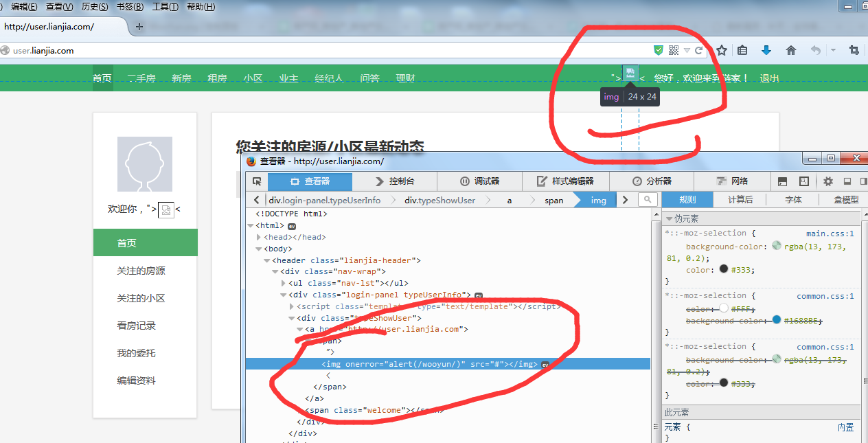The width and height of the screenshot is (868, 443).
Task: Collapse the div nav-wrap node
Action: coord(275,272)
